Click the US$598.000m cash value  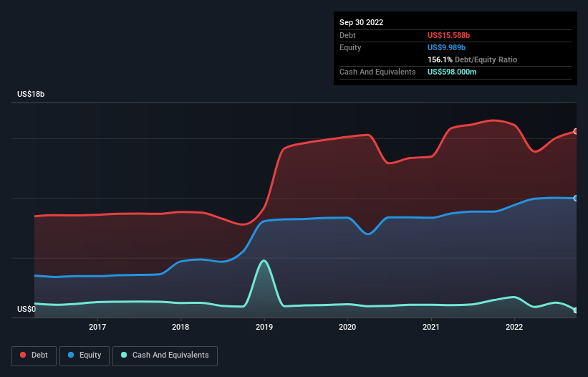(x=452, y=72)
